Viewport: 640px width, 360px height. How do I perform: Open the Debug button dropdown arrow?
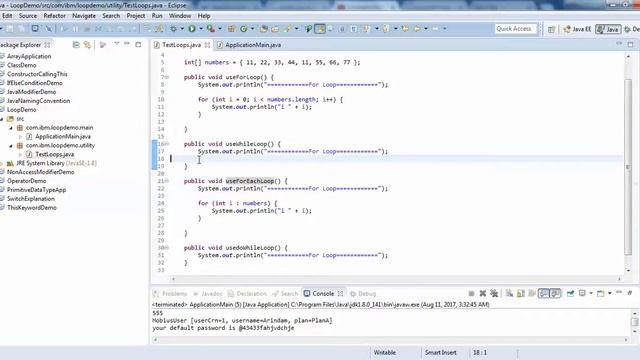(182, 29)
